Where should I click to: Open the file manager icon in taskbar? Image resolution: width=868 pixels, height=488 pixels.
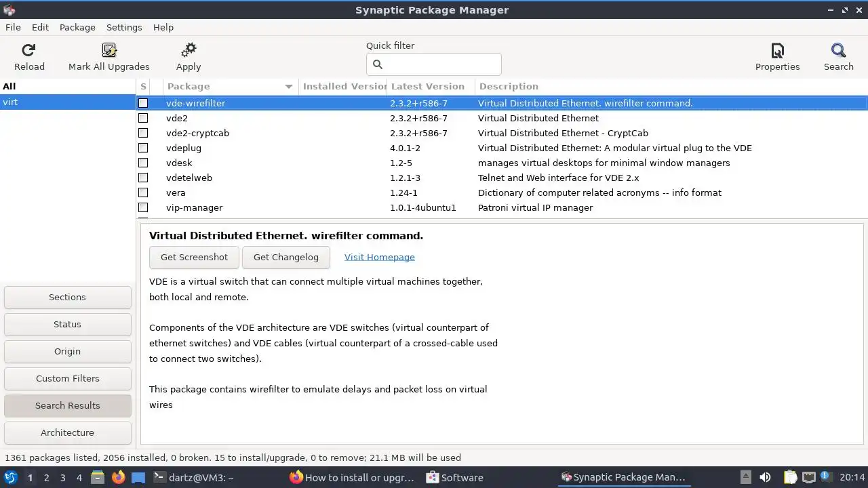[98, 477]
